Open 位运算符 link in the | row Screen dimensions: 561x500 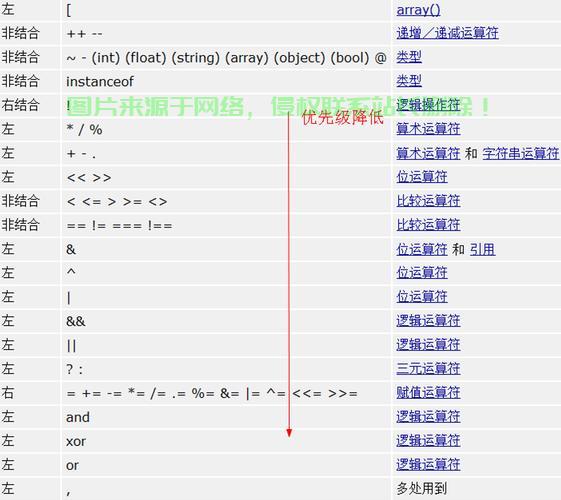tap(422, 297)
